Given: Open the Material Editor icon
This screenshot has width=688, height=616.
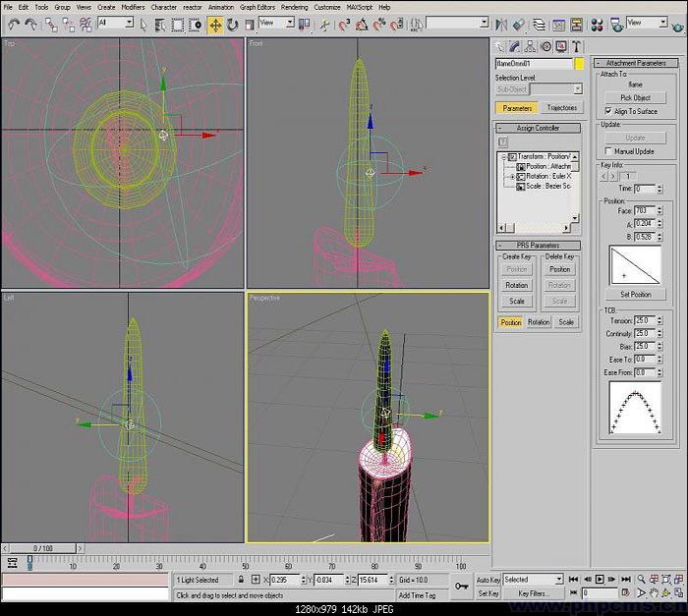Looking at the screenshot, I should coord(597,25).
